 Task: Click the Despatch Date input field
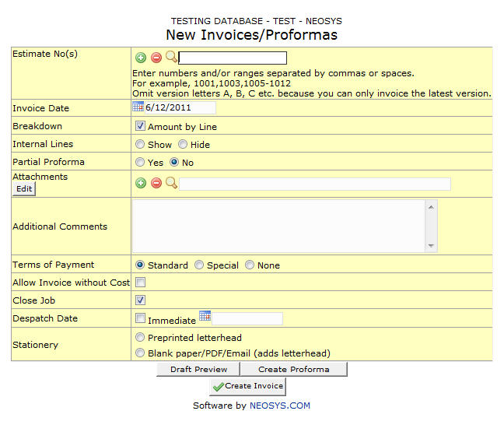click(247, 318)
